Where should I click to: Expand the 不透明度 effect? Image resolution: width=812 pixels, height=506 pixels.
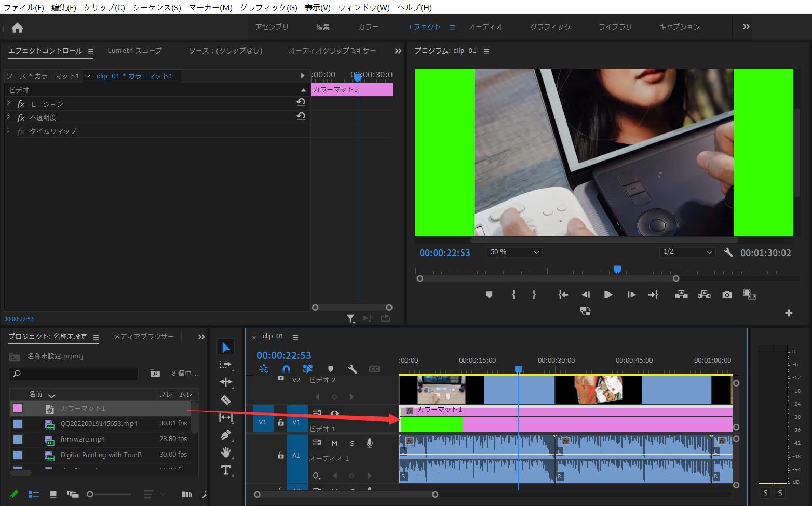[x=8, y=117]
